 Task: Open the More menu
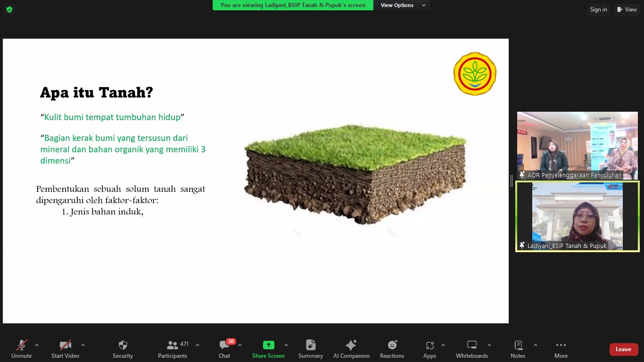pos(561,349)
